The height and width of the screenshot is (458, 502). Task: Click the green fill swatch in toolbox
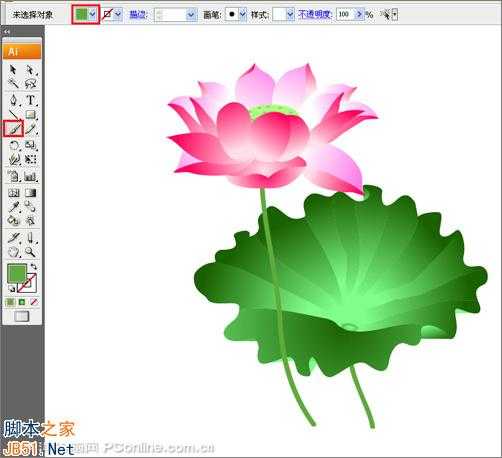click(x=17, y=273)
